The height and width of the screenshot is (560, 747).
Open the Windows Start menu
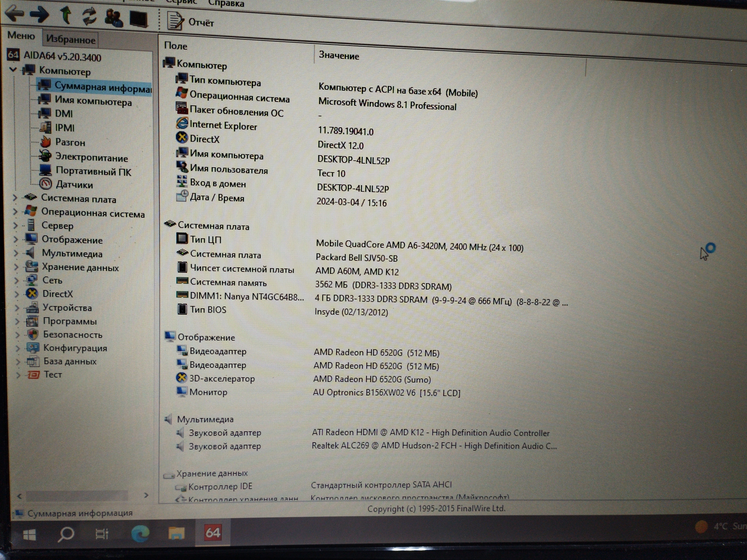click(30, 535)
